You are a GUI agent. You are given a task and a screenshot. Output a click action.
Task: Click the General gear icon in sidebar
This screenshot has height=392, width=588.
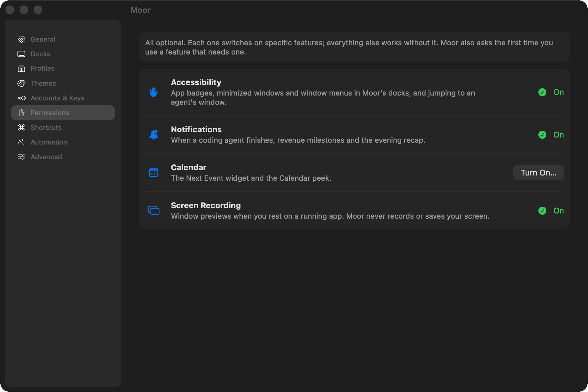[x=21, y=39]
